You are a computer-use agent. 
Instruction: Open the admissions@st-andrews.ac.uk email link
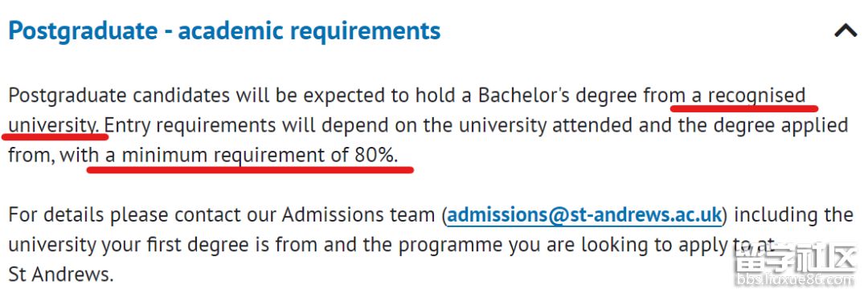tap(584, 214)
